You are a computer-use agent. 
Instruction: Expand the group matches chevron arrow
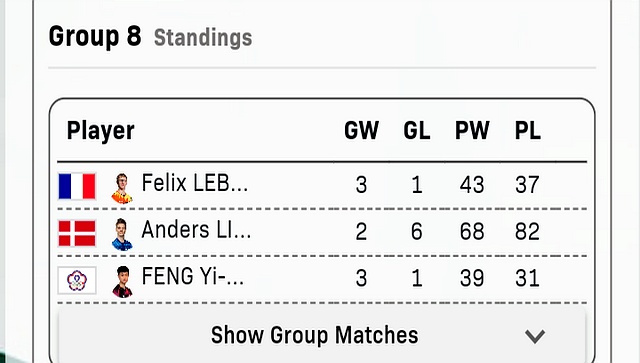(535, 336)
